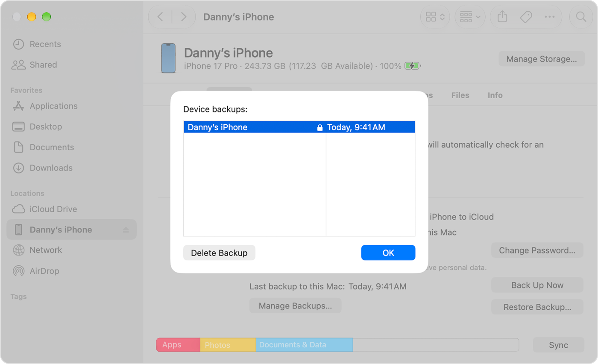Click Manage Storage button
Viewport: 598px width, 364px height.
(x=542, y=59)
